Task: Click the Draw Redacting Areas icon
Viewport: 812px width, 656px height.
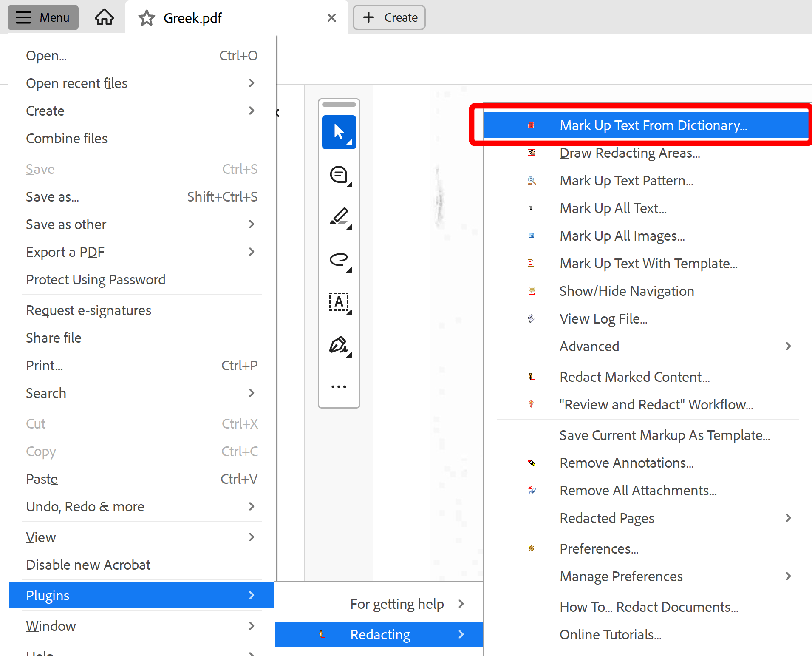Action: (x=531, y=153)
